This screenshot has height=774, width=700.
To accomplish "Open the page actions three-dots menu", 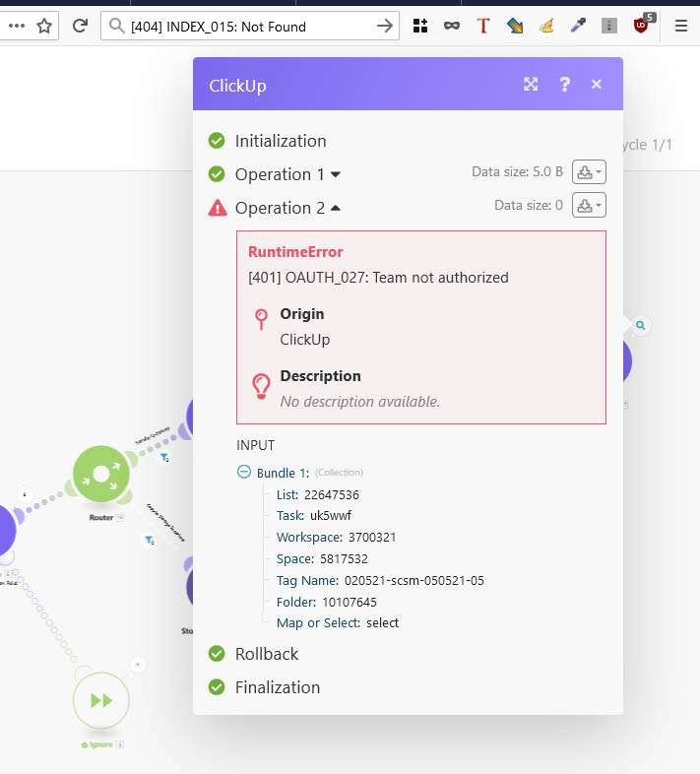I will (17, 26).
